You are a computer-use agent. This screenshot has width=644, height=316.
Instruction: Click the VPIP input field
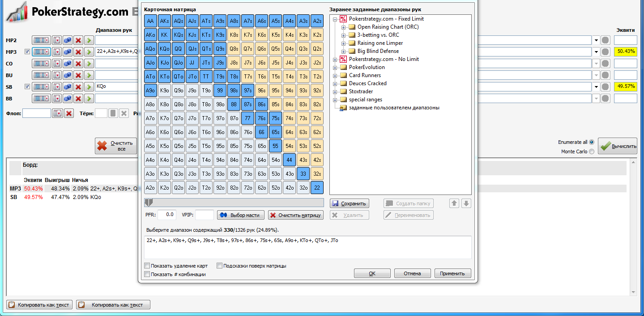point(205,215)
